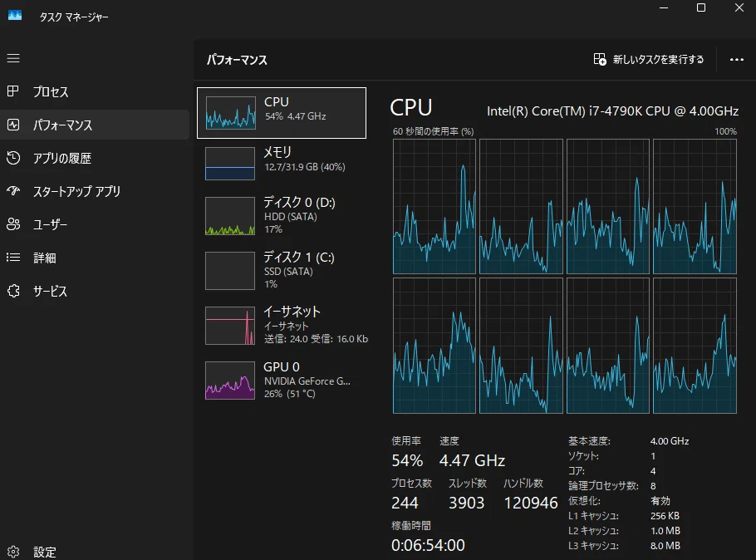756x560 pixels.
Task: Open the three-dot more options menu
Action: (736, 59)
